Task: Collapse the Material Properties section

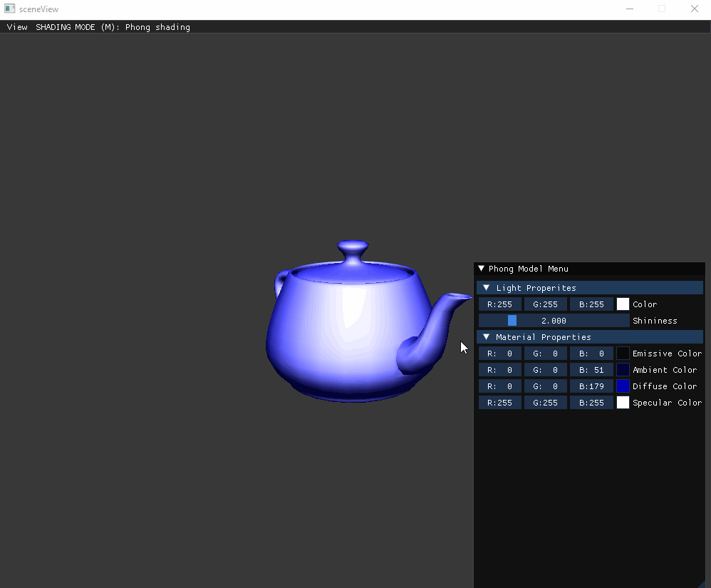Action: coord(487,337)
